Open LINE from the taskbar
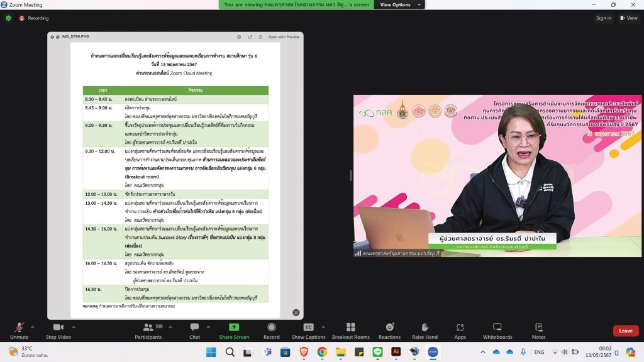Image resolution: width=644 pixels, height=362 pixels. (x=377, y=352)
